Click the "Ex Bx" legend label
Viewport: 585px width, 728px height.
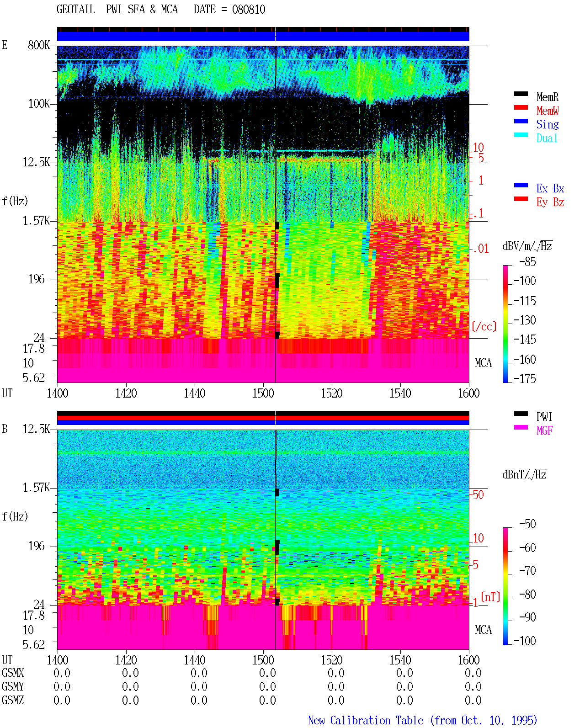[550, 188]
